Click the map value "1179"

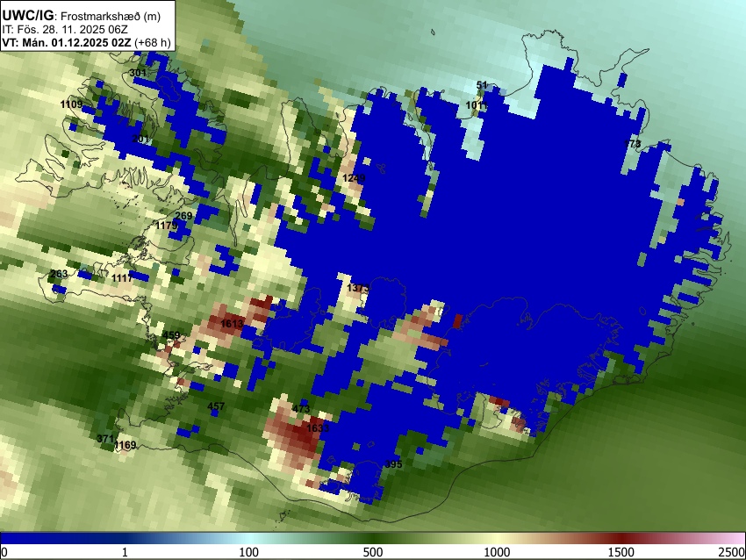pos(167,226)
